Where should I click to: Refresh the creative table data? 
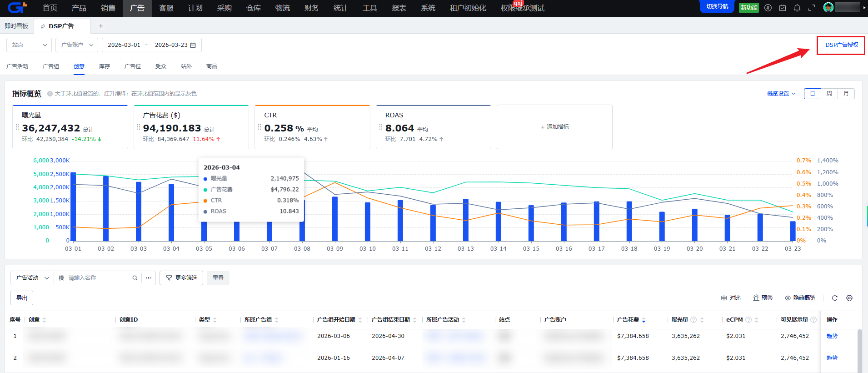pos(834,298)
